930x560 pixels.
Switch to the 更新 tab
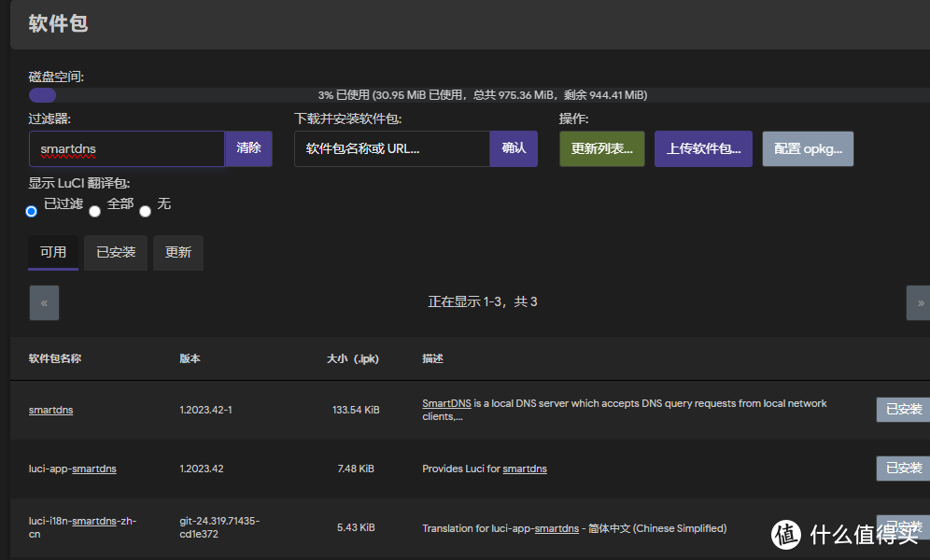(177, 252)
